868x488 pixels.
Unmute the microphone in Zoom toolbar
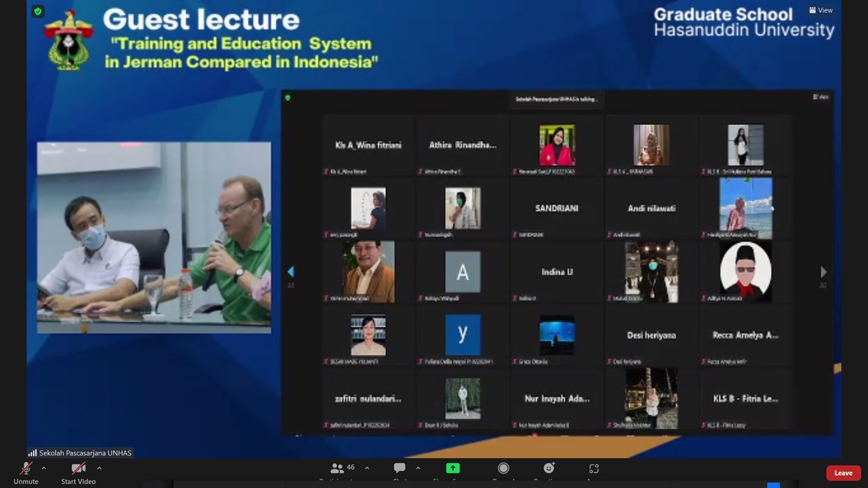point(26,472)
